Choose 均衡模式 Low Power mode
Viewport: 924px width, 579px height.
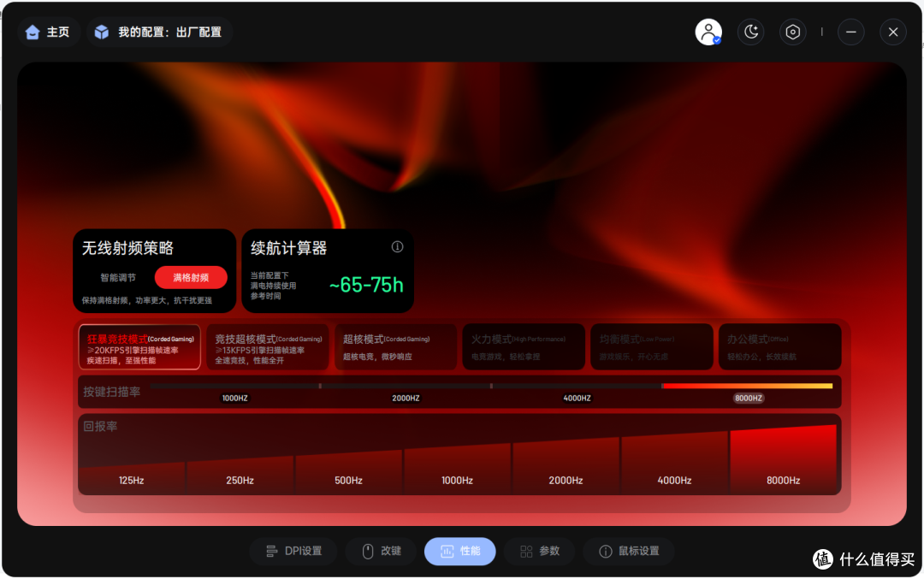[x=652, y=347]
